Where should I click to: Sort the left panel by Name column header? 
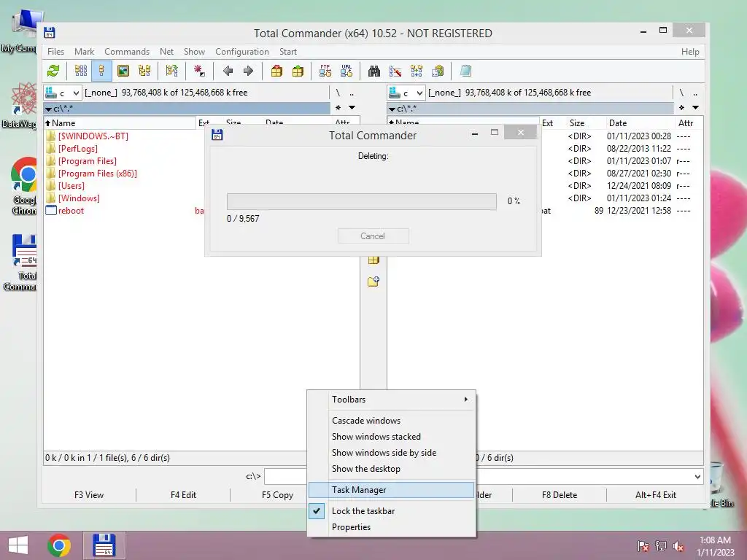(120, 122)
